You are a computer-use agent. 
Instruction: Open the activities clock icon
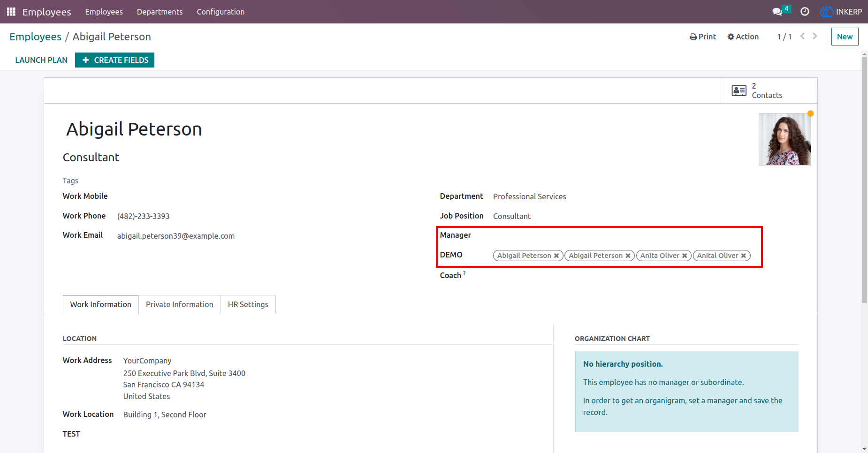pyautogui.click(x=805, y=12)
